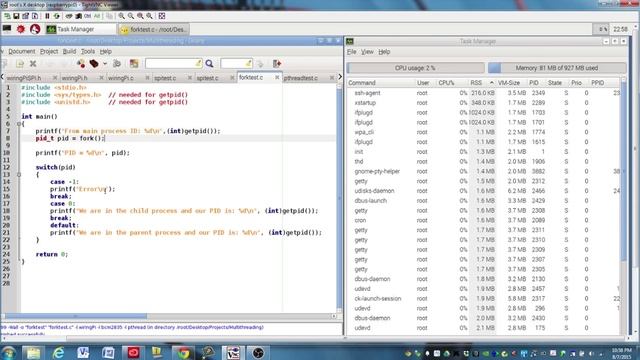Click the search text field in Geany toolbar
The image size is (640, 360).
[x=173, y=63]
